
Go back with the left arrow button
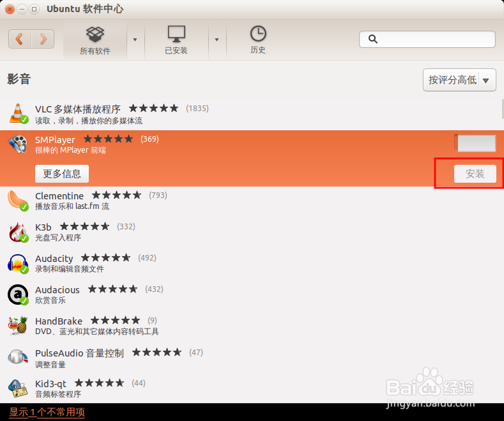(20, 39)
